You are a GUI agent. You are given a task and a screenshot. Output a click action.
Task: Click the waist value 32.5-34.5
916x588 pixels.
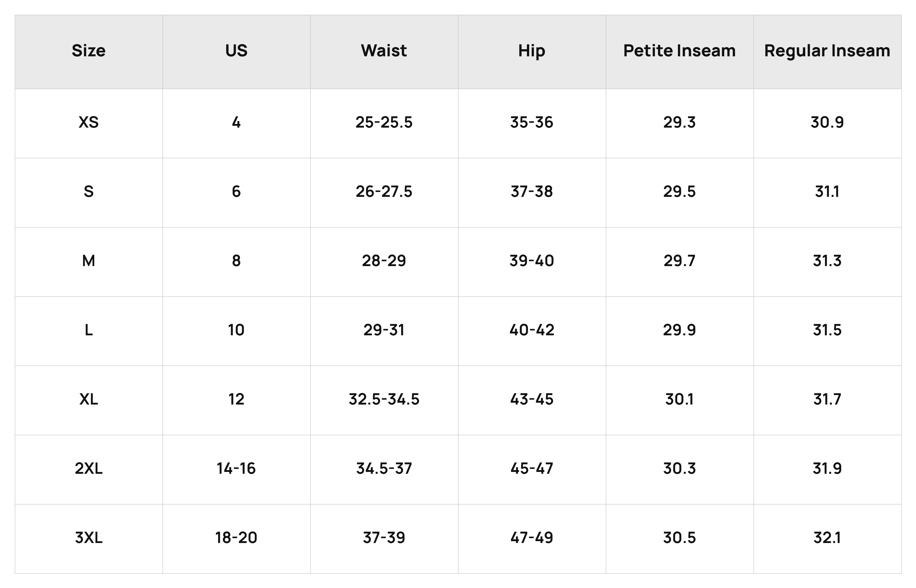pyautogui.click(x=384, y=399)
